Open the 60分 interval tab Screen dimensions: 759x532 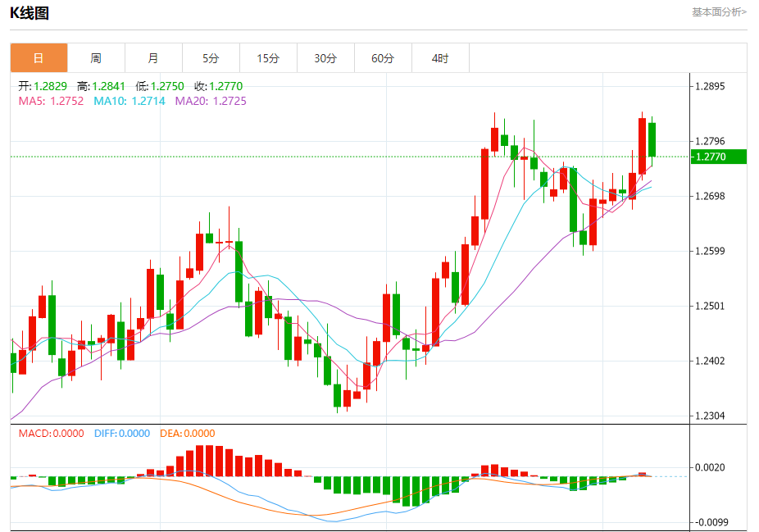383,58
